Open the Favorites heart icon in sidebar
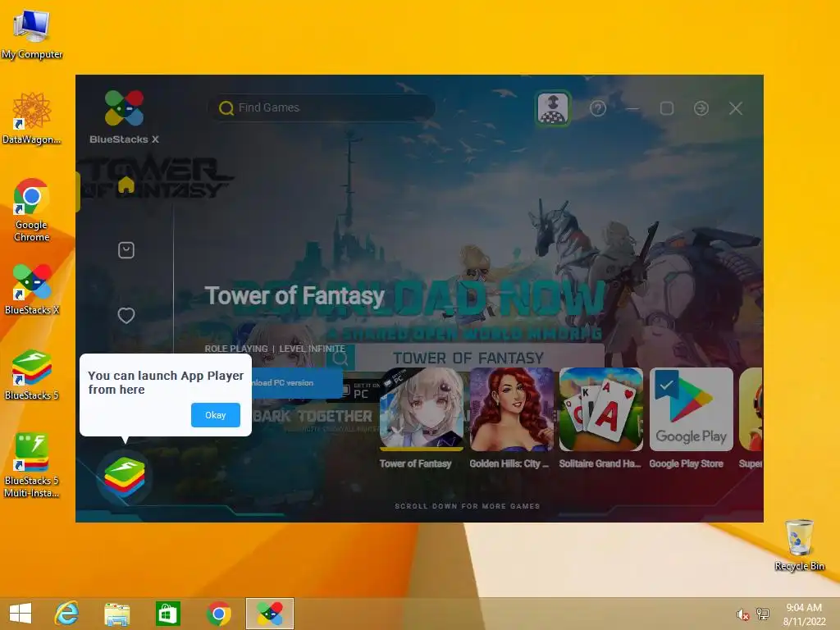 click(126, 316)
